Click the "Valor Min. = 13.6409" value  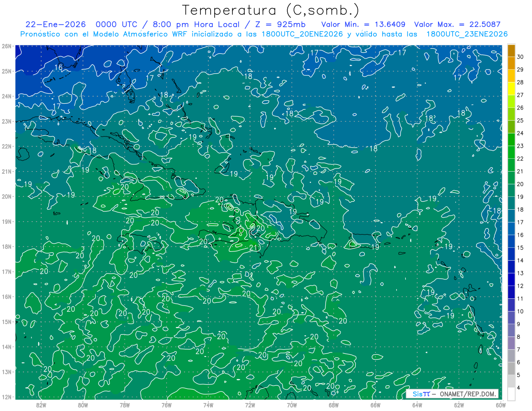pos(364,25)
